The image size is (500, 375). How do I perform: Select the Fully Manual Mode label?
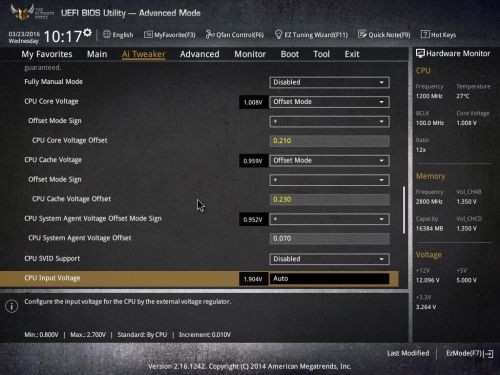pos(53,82)
